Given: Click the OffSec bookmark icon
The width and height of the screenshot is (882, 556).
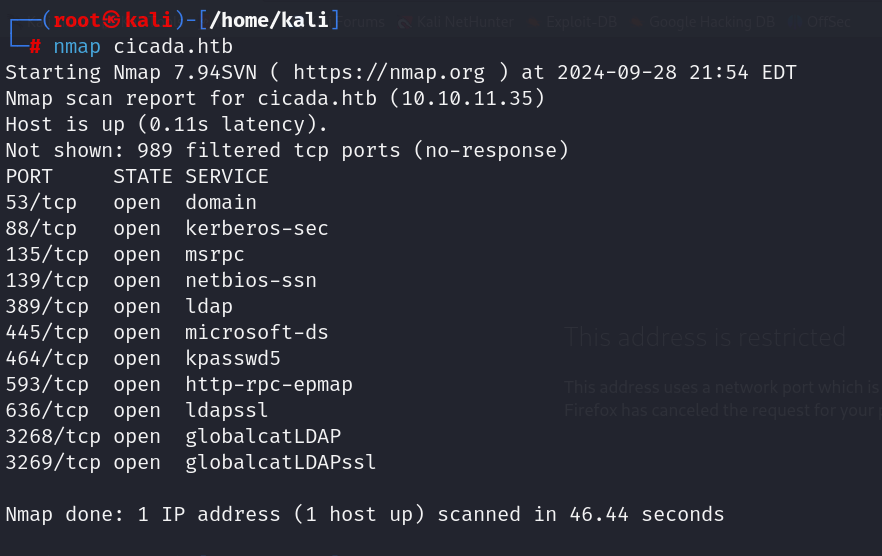Looking at the screenshot, I should point(794,23).
